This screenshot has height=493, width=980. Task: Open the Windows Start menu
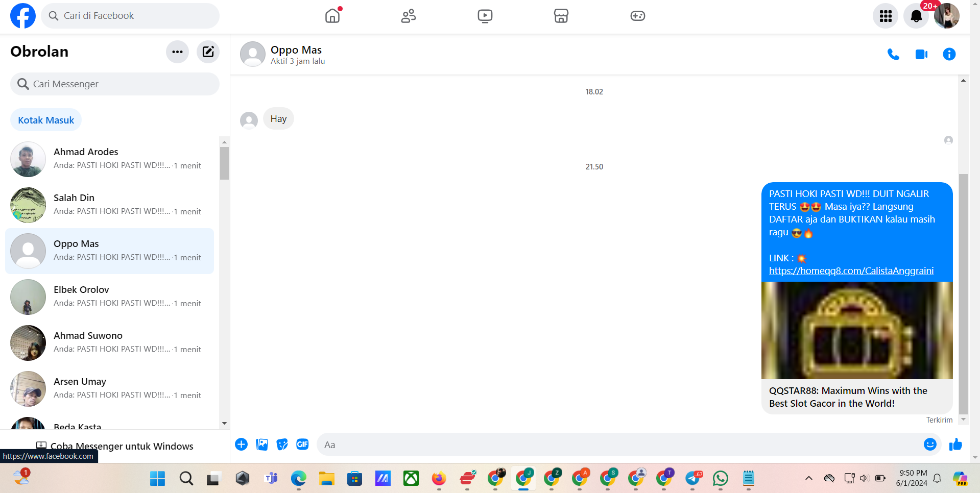pyautogui.click(x=158, y=479)
